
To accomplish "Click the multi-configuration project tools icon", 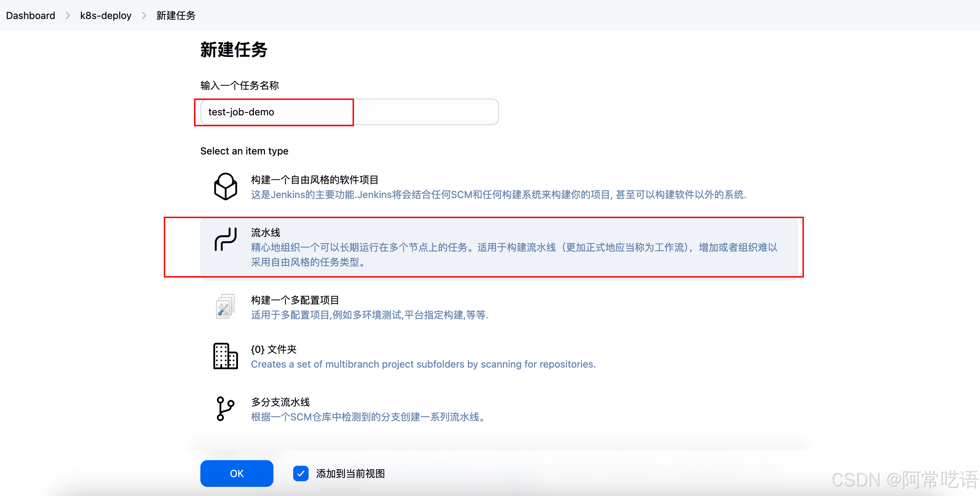I will point(225,307).
